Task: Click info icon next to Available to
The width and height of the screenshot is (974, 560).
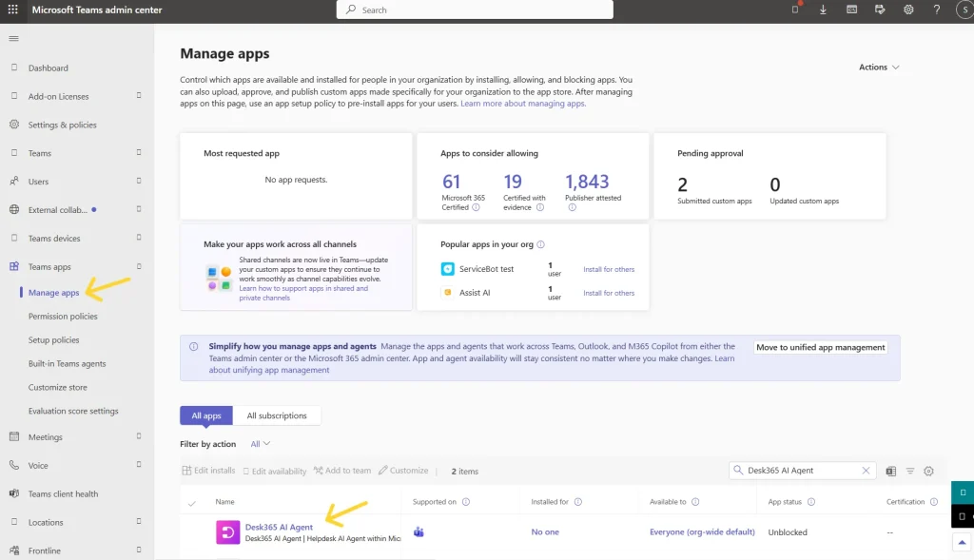Action: [x=695, y=502]
